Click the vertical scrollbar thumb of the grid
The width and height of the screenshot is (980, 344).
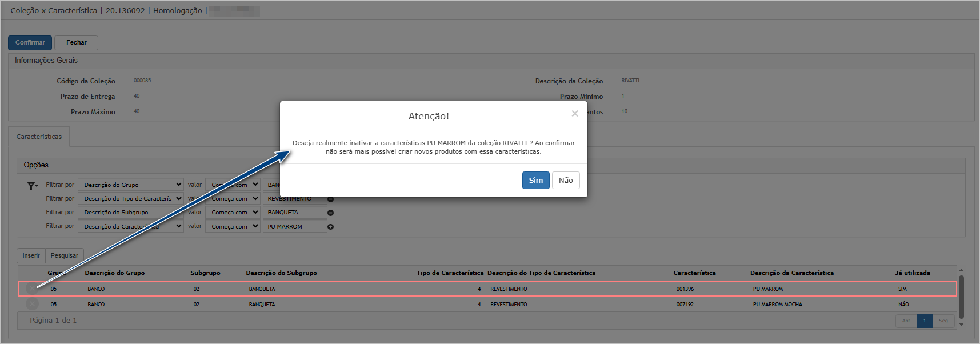[x=961, y=296]
